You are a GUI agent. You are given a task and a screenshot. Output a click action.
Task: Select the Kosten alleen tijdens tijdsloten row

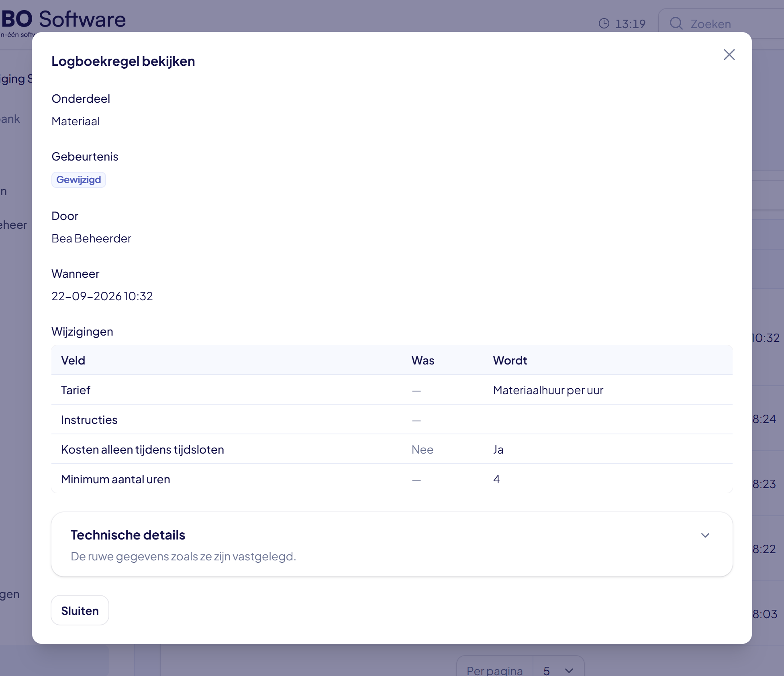tap(392, 449)
